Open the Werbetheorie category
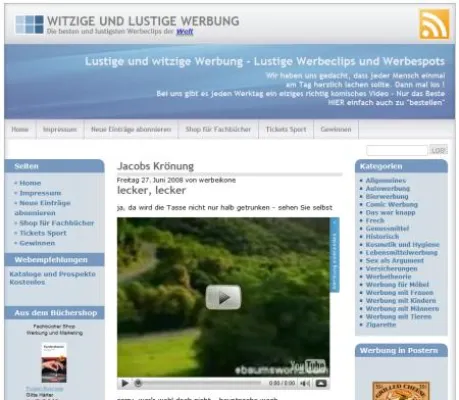Image resolution: width=459 pixels, height=400 pixels. tap(388, 276)
